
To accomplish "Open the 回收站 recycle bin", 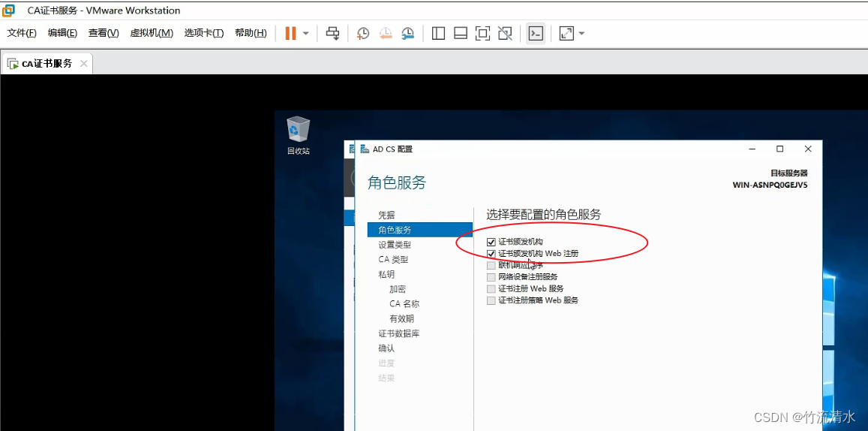I will 299,135.
